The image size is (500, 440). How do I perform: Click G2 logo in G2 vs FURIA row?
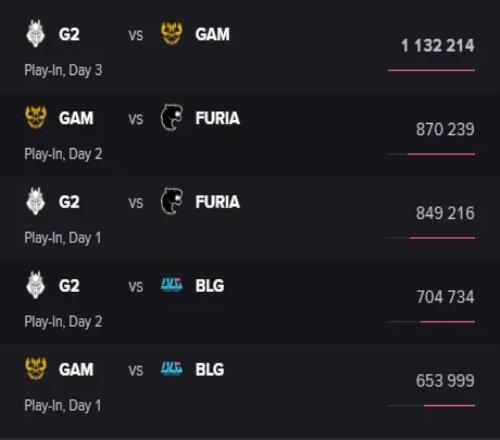coord(35,201)
